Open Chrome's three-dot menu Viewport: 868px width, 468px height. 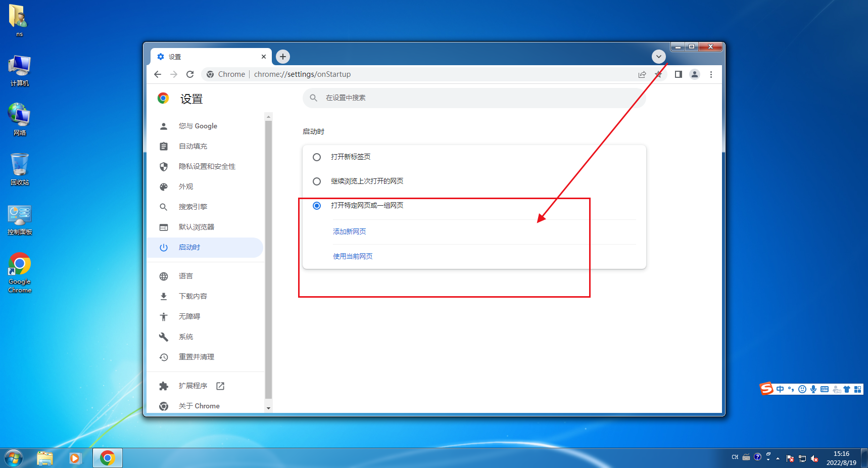(x=711, y=74)
